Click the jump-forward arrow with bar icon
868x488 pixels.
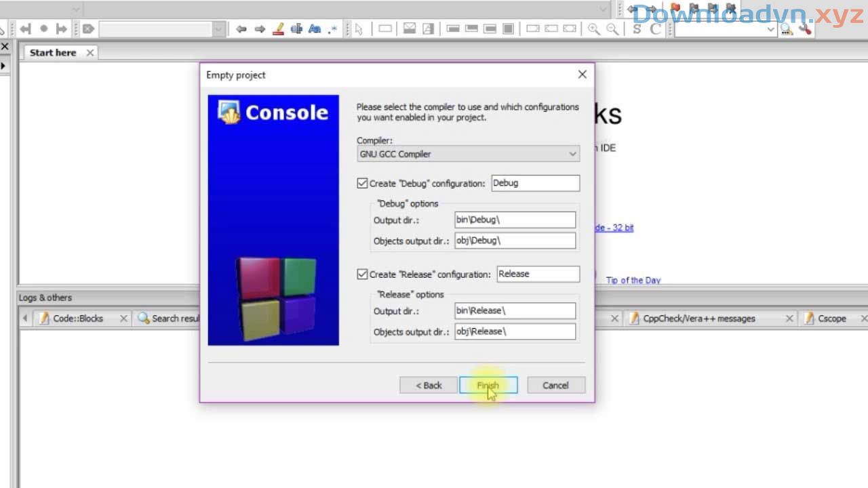[62, 29]
